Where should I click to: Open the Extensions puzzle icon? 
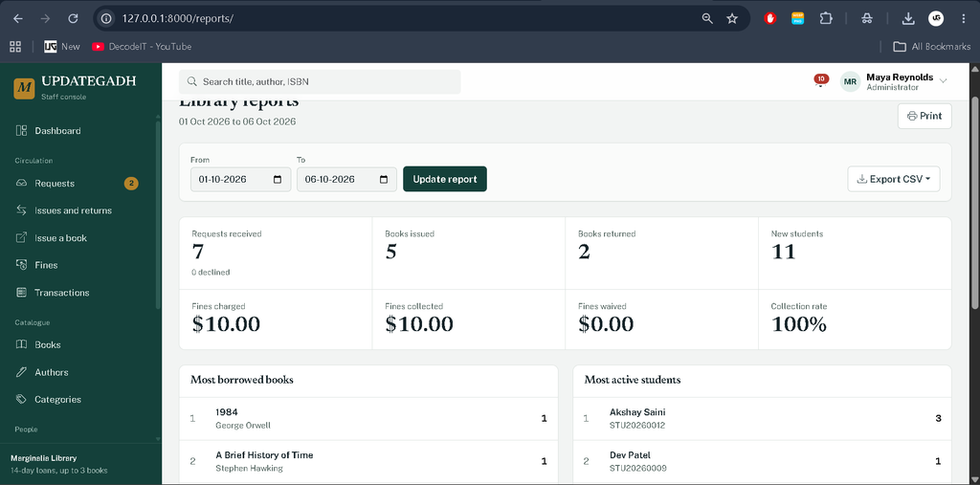(x=826, y=19)
